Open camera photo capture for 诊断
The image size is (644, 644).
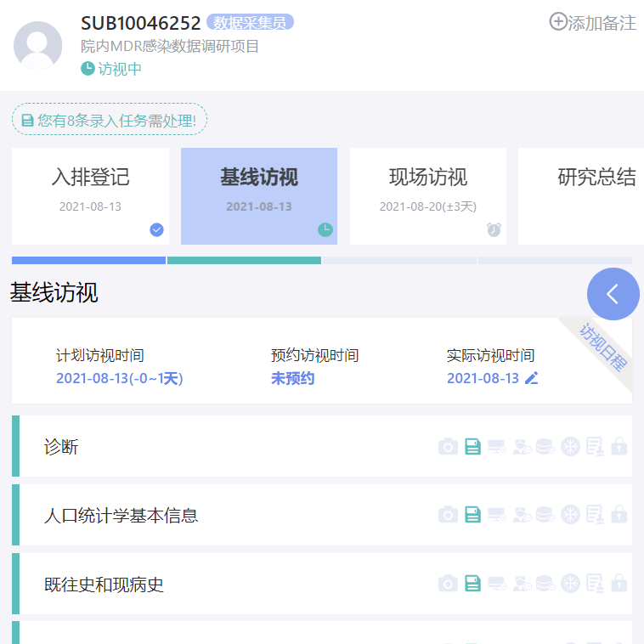(448, 446)
